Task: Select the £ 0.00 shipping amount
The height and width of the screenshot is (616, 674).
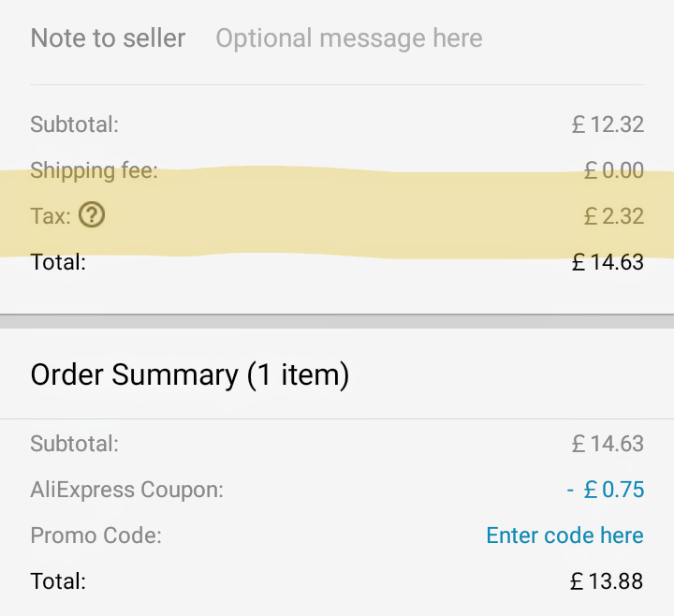Action: (x=614, y=170)
